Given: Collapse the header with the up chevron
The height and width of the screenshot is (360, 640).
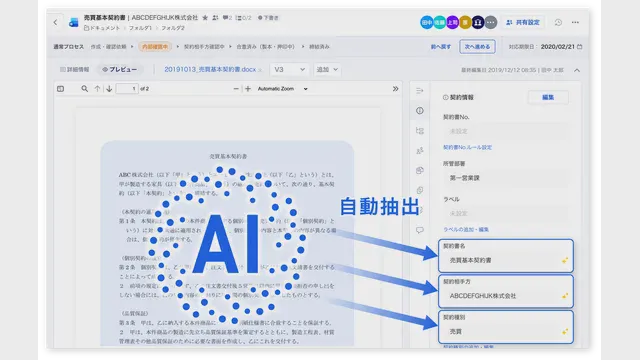Looking at the screenshot, I should click(x=577, y=70).
